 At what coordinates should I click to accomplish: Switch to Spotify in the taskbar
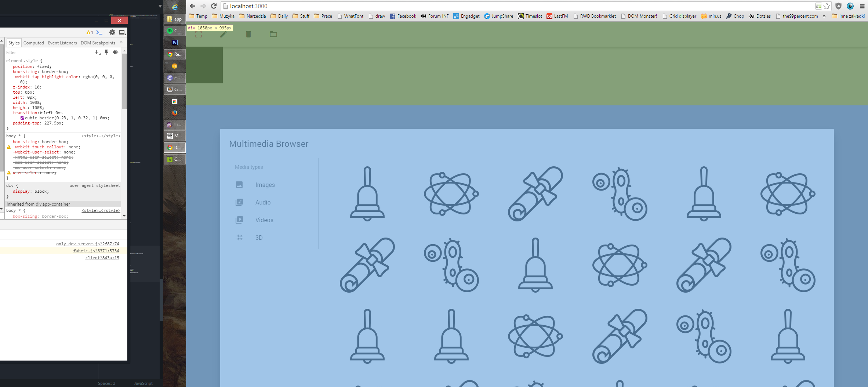pyautogui.click(x=175, y=31)
